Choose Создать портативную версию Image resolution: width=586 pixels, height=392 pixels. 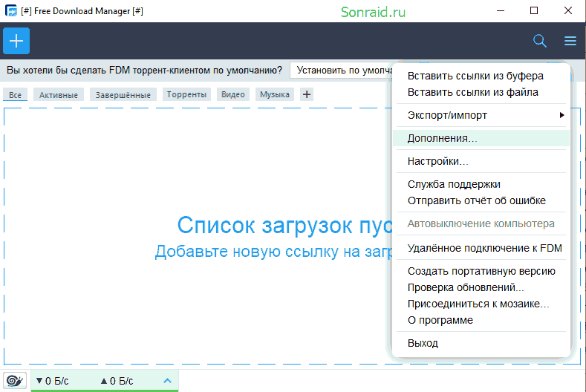click(x=481, y=271)
